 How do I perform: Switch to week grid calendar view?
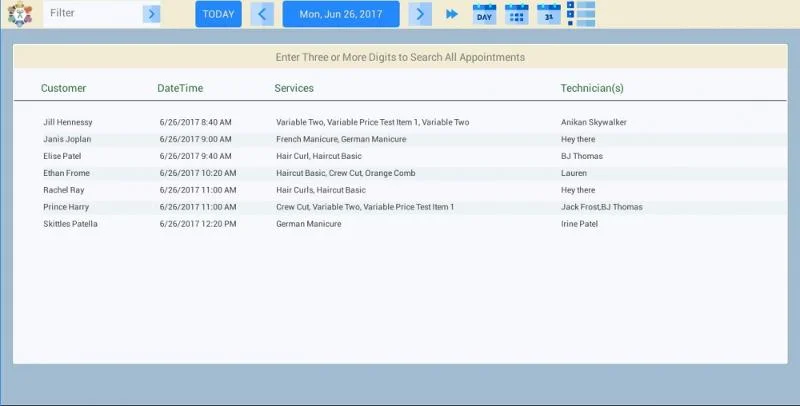click(x=516, y=14)
